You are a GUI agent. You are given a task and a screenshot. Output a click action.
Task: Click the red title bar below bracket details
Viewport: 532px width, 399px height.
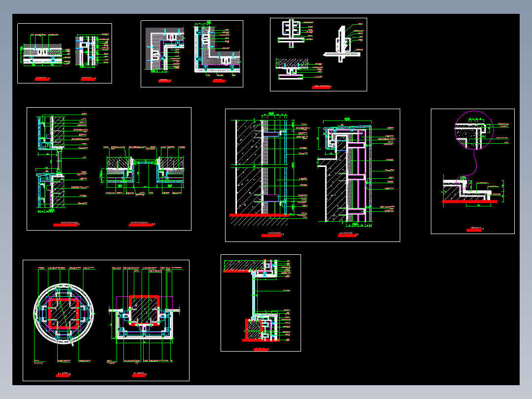coord(321,87)
